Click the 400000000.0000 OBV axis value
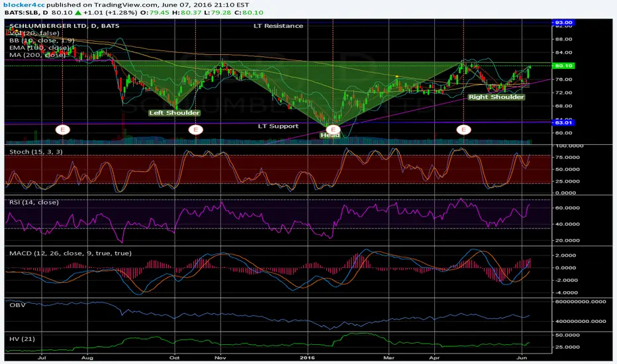The width and height of the screenshot is (617, 364). (x=581, y=321)
